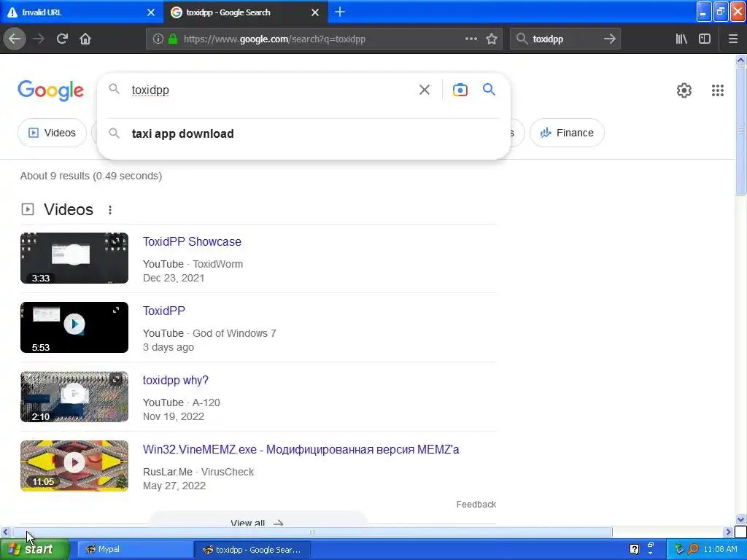Switch to the Invalid URL tab
Viewport: 747px width, 560px height.
82,12
